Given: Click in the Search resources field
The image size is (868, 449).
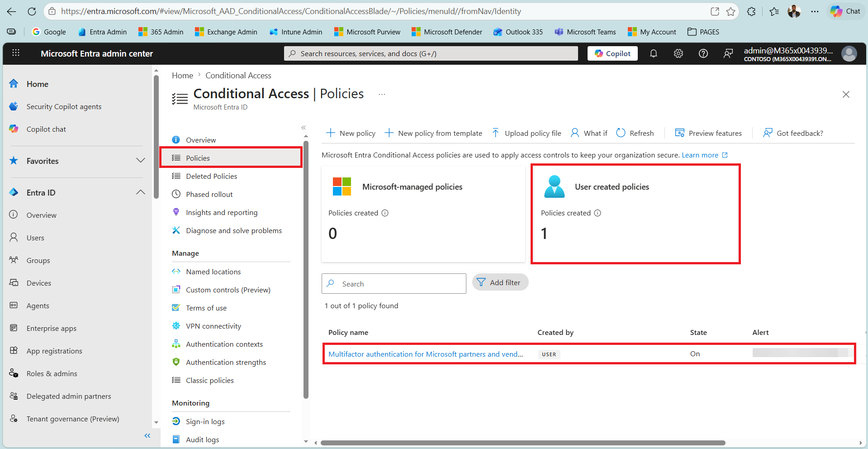Looking at the screenshot, I should coord(431,53).
